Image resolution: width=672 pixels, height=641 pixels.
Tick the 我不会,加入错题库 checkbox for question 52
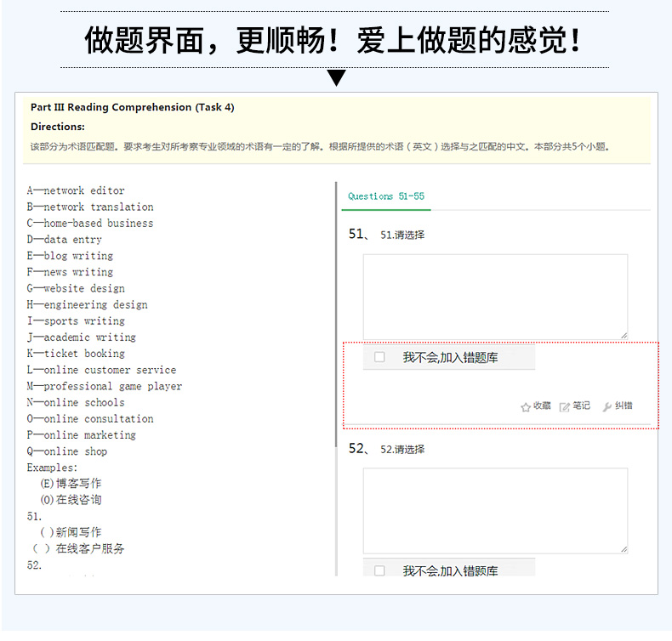[x=379, y=570]
